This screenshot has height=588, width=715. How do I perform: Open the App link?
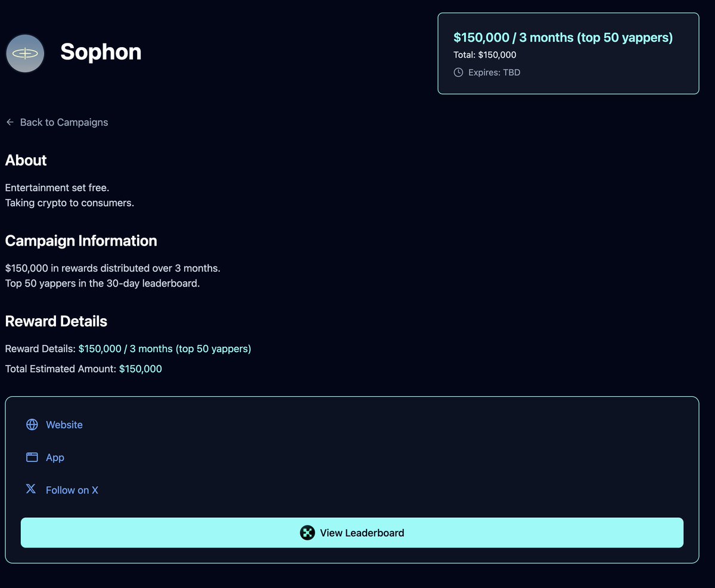pos(55,458)
